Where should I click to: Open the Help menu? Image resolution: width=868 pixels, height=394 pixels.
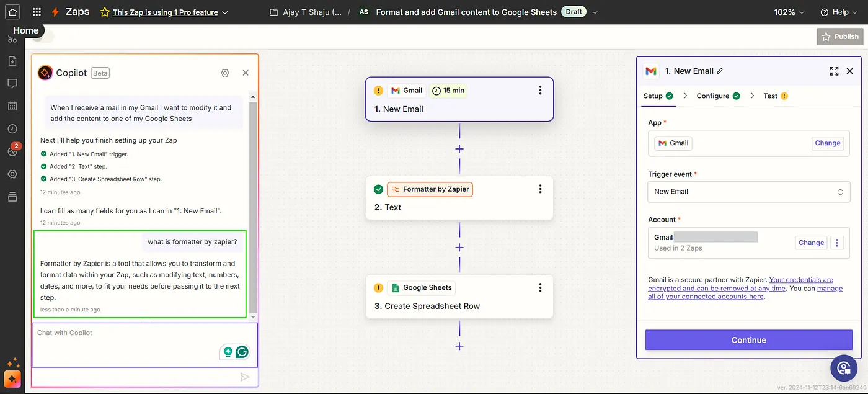839,12
